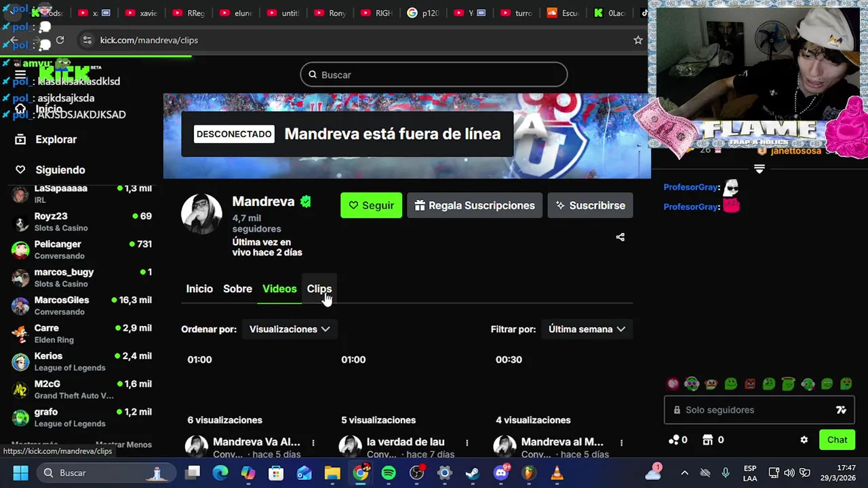The image size is (868, 488).
Task: Click the Solo seguidores chat input
Action: tap(759, 410)
